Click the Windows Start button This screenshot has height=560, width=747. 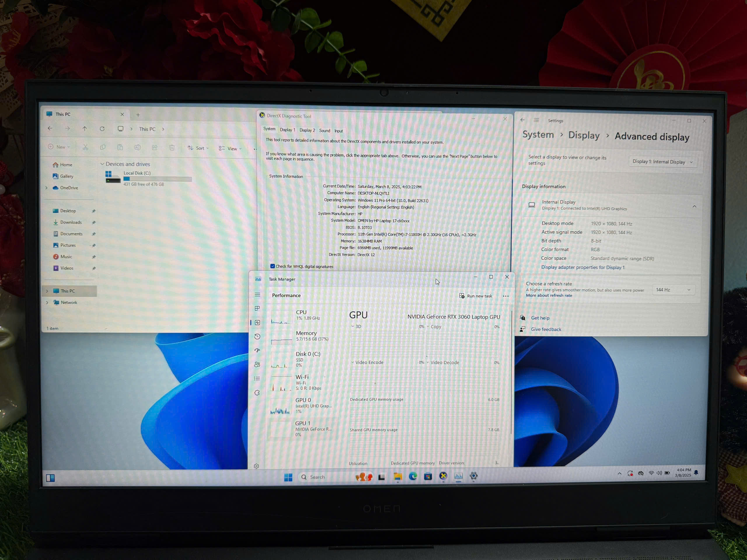click(x=288, y=477)
